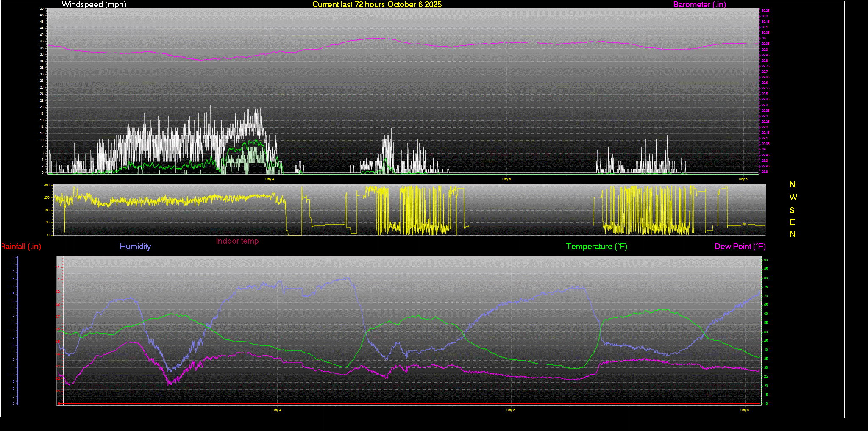Viewport: 868px width, 431px height.
Task: Click the E compass direction letter
Action: click(x=792, y=222)
